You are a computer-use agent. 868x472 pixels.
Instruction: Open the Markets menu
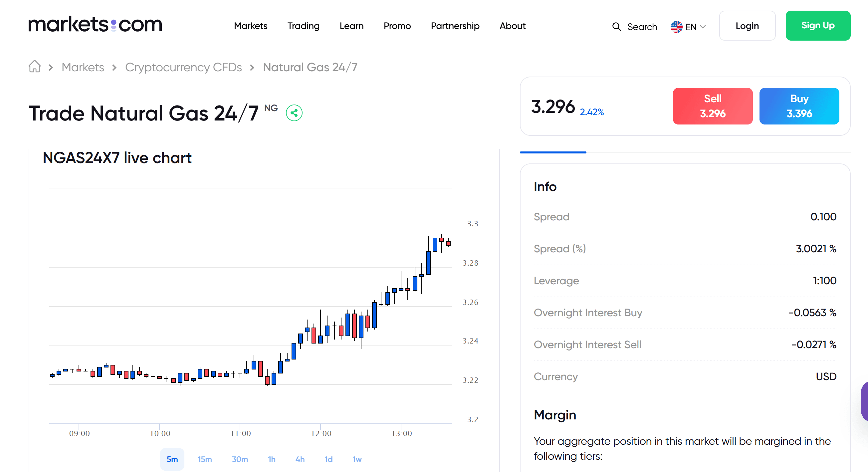(x=251, y=26)
